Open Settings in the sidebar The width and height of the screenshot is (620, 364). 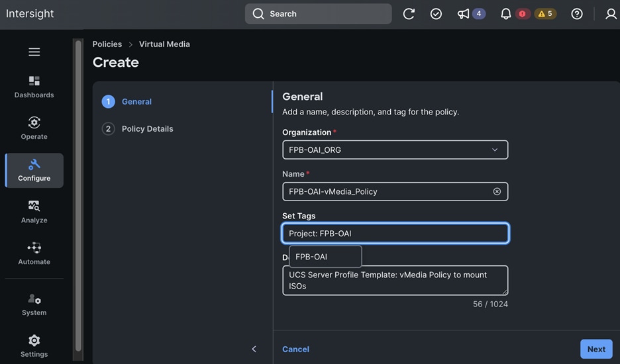click(34, 346)
